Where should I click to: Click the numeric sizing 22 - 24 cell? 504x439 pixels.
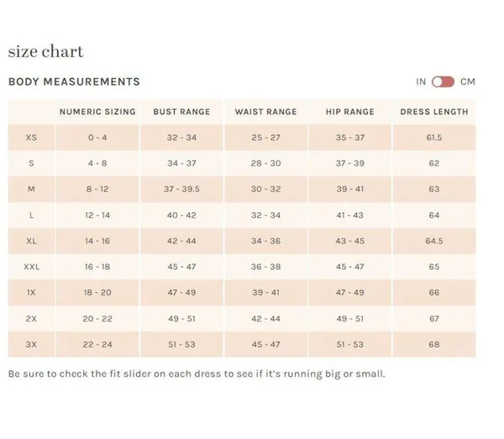click(97, 344)
